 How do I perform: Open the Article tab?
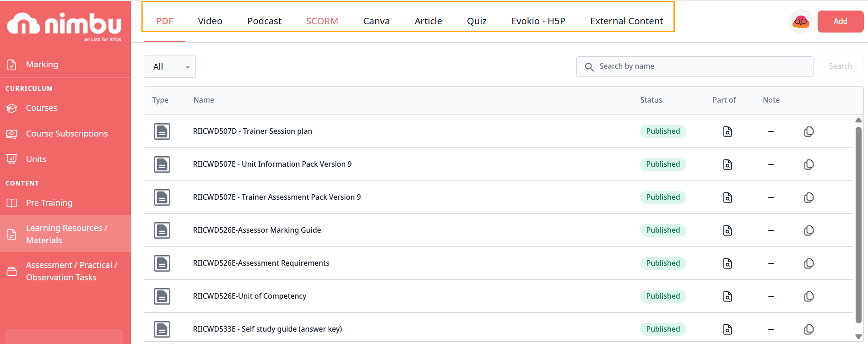(x=429, y=21)
